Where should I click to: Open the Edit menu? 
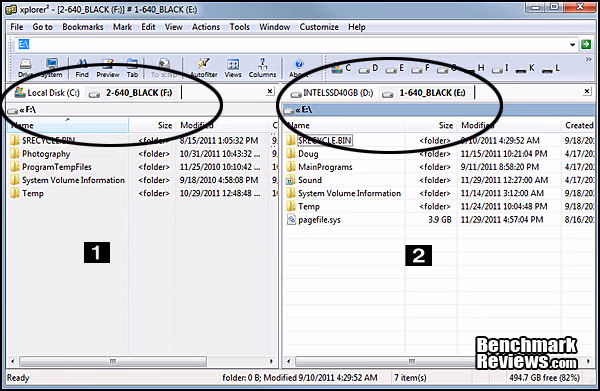point(148,27)
